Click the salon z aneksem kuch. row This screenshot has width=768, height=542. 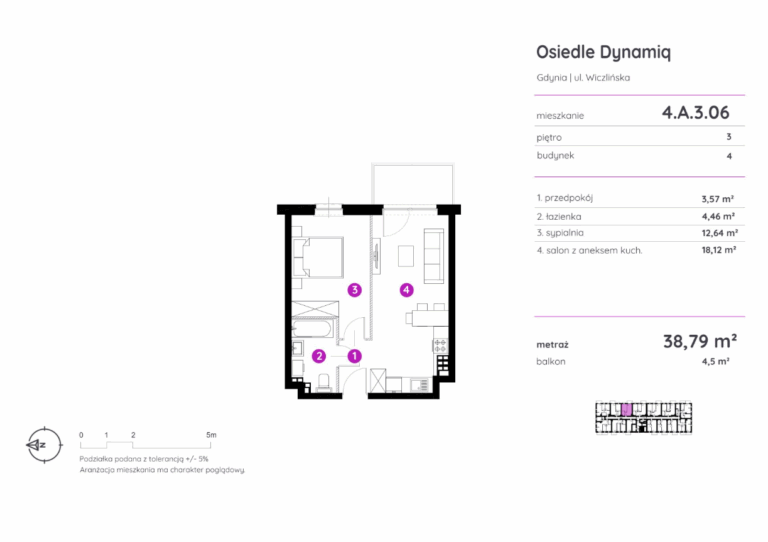tap(636, 250)
